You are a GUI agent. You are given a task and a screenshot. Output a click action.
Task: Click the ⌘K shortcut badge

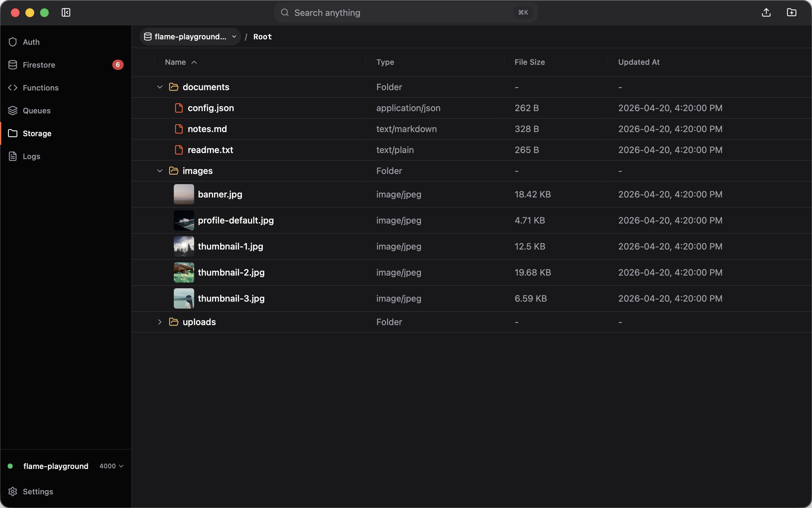[x=523, y=13]
